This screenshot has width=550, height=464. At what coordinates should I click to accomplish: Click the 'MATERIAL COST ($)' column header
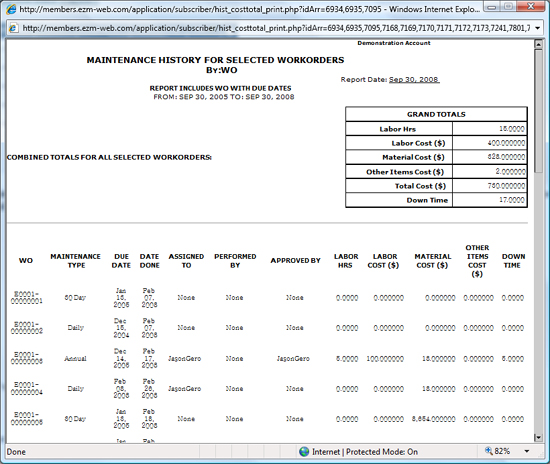tap(432, 261)
